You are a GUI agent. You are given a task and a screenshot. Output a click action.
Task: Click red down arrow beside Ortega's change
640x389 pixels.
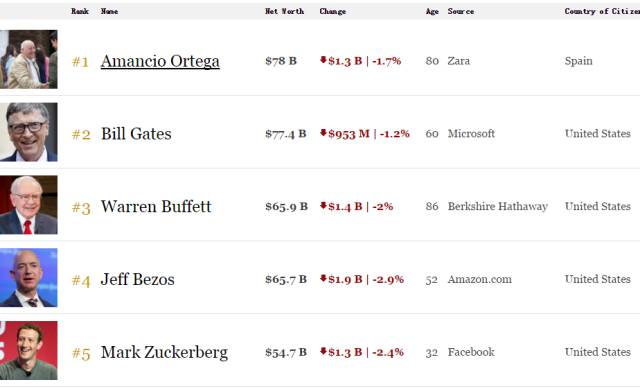click(x=323, y=60)
